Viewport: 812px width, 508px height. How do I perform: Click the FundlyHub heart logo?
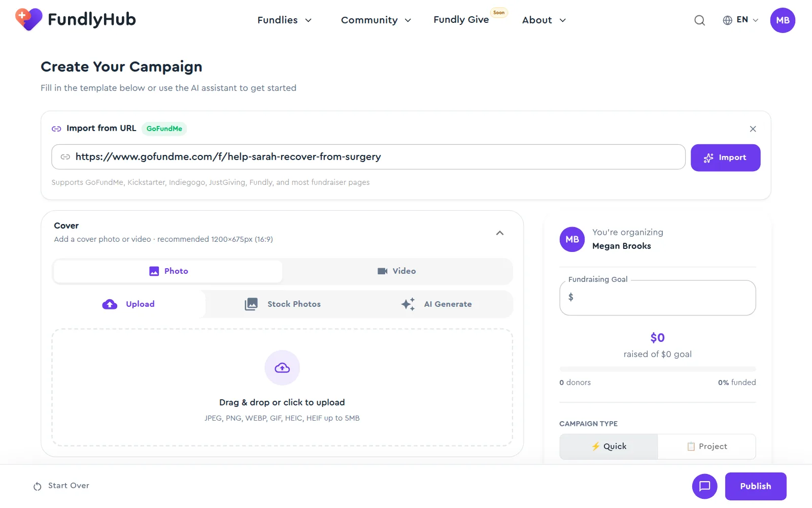[28, 19]
